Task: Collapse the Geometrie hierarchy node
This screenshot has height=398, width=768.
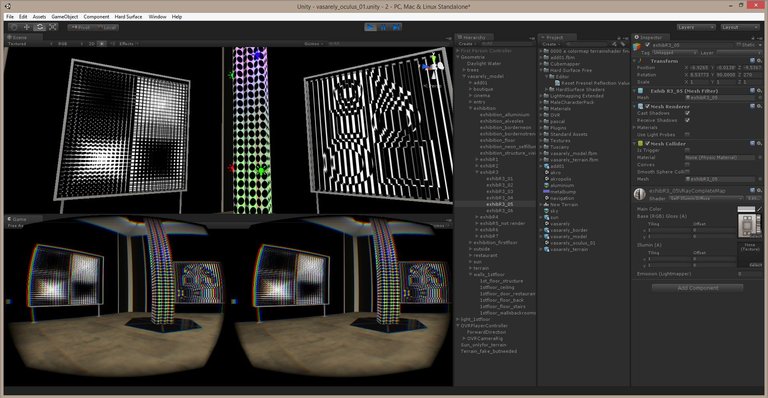Action: click(458, 57)
